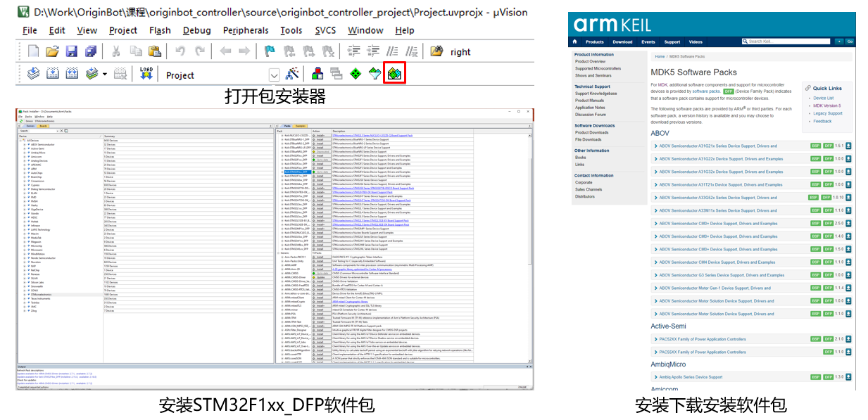Screen dimensions: 868x420
Task: Click the BSP badge on ABOV A31G21x row
Action: (814, 146)
